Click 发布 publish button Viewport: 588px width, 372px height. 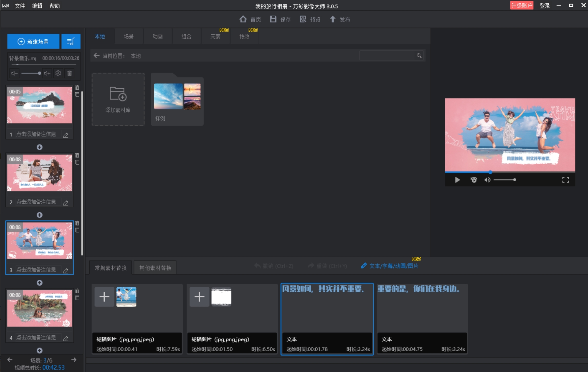tap(340, 19)
